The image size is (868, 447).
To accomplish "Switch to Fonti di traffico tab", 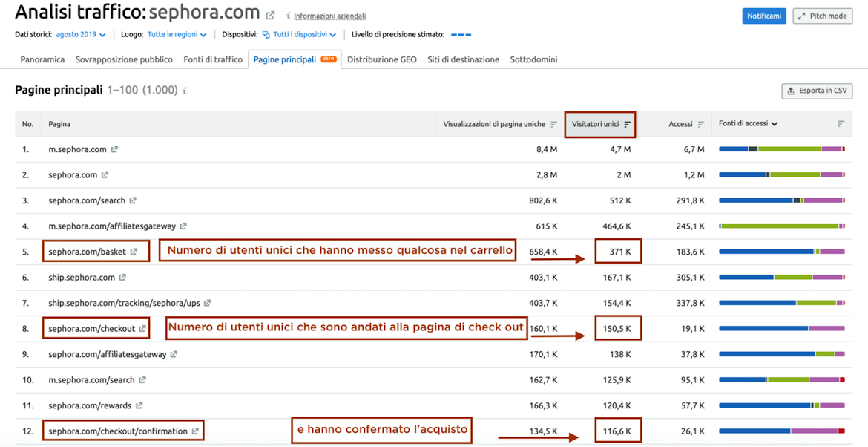I will pyautogui.click(x=213, y=59).
